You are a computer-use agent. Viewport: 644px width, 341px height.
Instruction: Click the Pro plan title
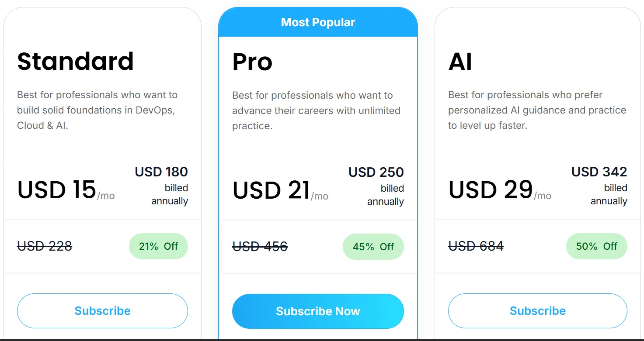(x=252, y=62)
